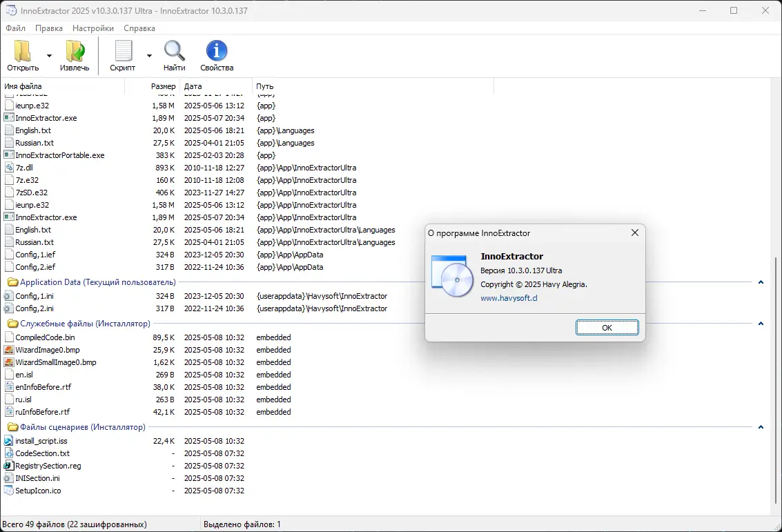Select the RegistrySection.reg file icon
782x532 pixels.
(8, 466)
